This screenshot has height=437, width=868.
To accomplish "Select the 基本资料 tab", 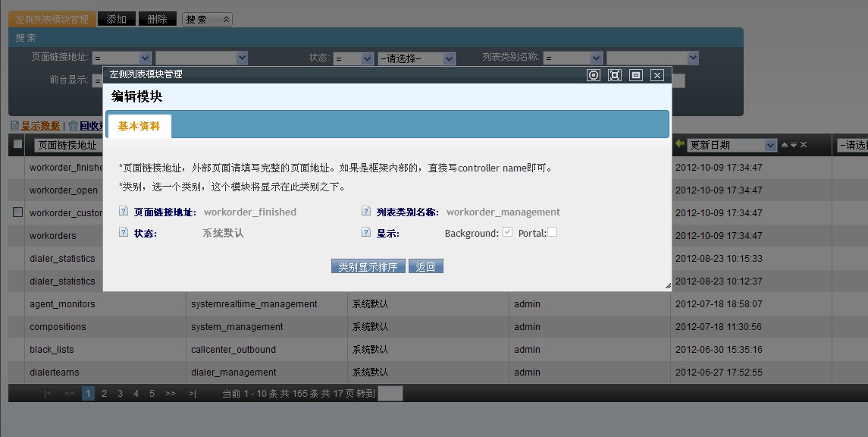I will point(139,126).
